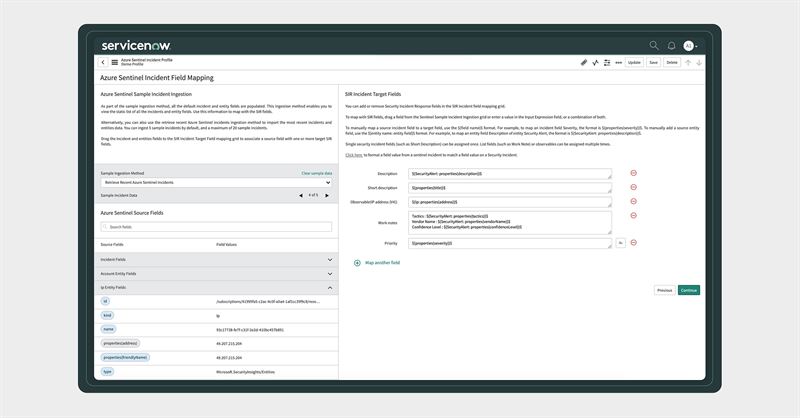Click the Clear sample data link
The width and height of the screenshot is (800, 418).
(316, 173)
